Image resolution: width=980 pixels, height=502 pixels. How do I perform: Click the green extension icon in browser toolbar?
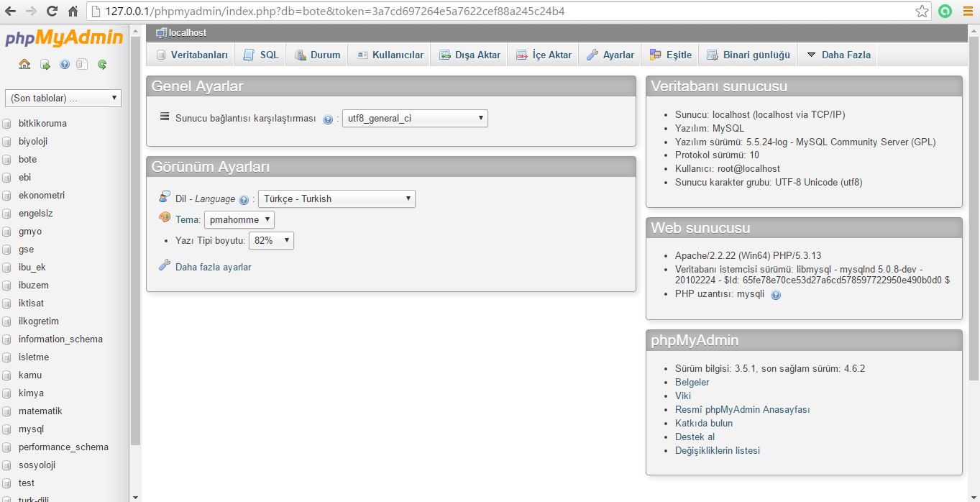tap(945, 12)
